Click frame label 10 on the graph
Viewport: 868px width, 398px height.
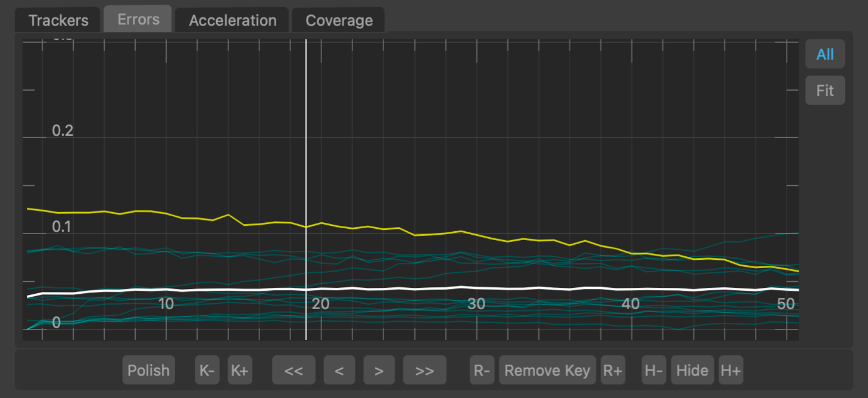click(166, 304)
